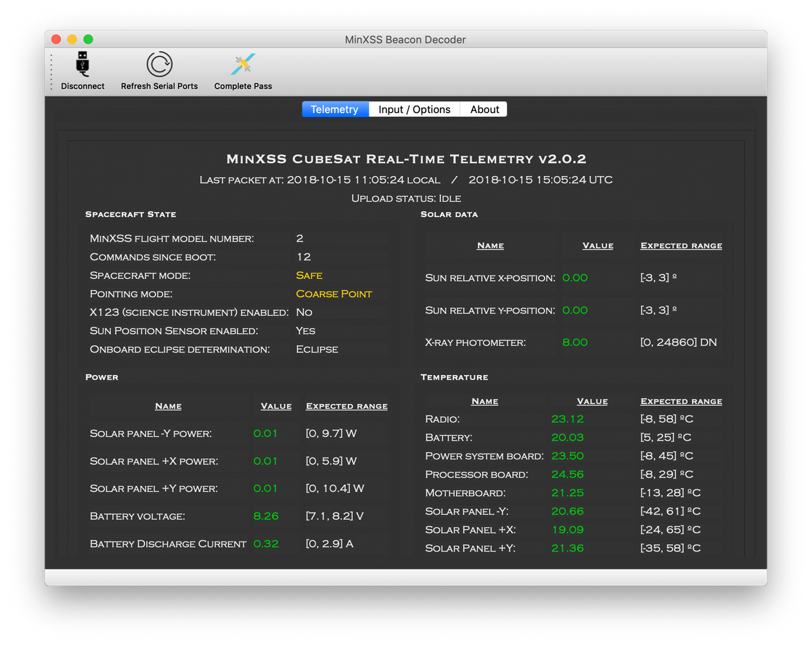Click the toolbar's dotted grip handle

51,72
